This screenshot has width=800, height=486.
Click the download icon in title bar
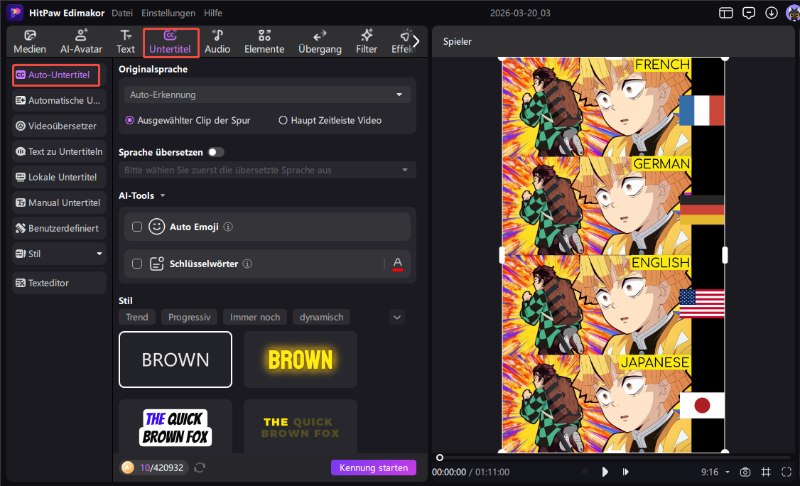[x=770, y=13]
